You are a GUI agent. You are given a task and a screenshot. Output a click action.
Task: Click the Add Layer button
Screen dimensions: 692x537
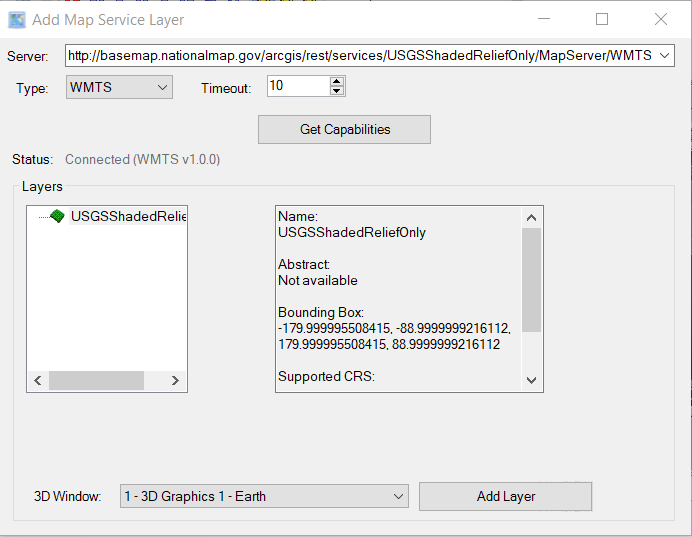point(505,496)
